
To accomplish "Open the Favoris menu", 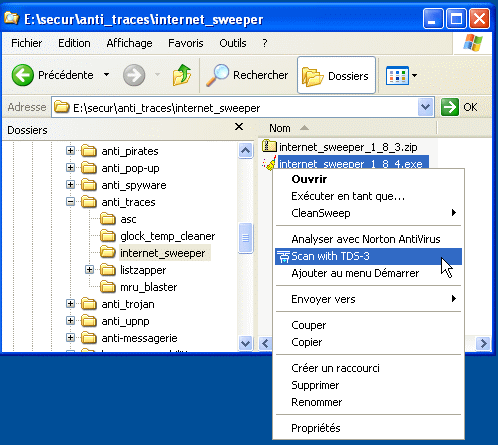I will click(186, 43).
